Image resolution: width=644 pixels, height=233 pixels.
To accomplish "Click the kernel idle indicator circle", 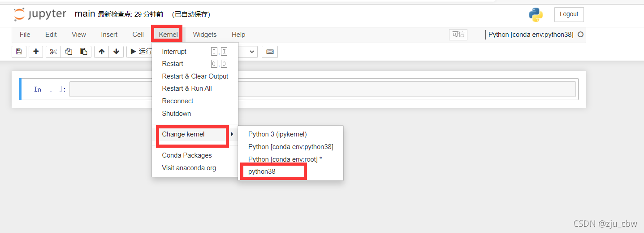I will pos(580,35).
